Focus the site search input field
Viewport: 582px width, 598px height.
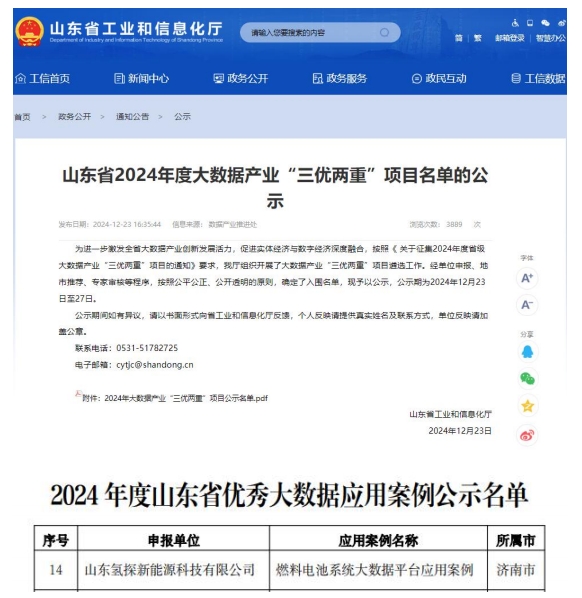(x=320, y=32)
